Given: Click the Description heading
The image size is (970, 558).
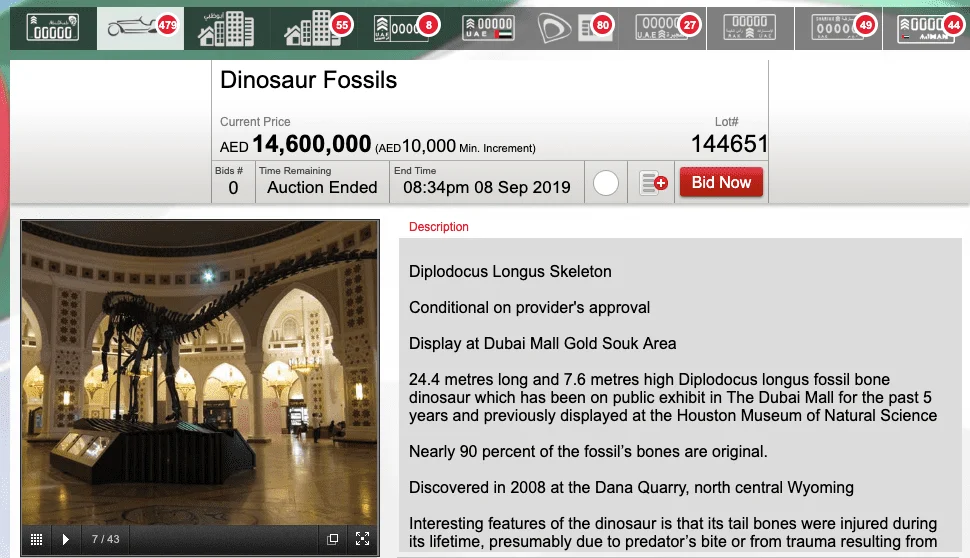Looking at the screenshot, I should click(438, 227).
